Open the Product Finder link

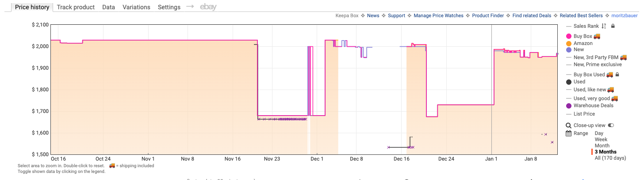point(487,15)
